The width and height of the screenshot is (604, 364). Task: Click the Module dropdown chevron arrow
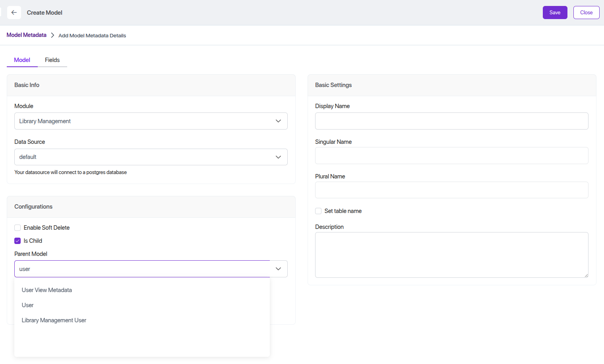tap(278, 121)
